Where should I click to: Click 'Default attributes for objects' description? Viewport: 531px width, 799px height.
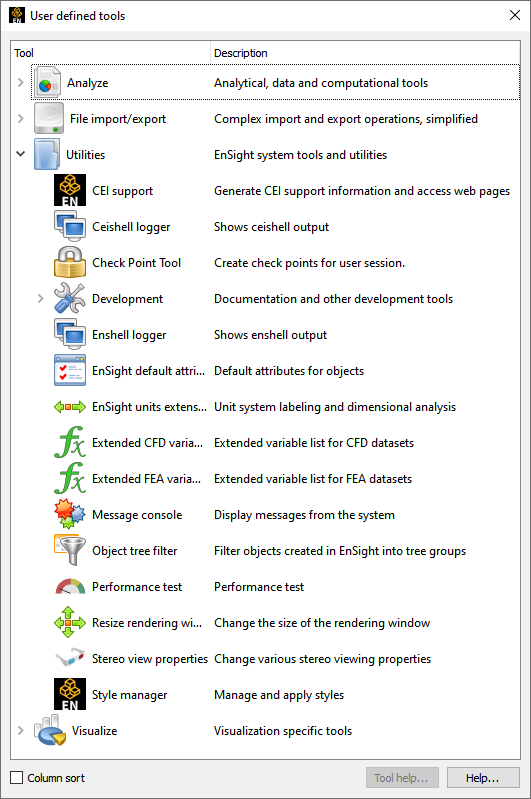pos(289,370)
